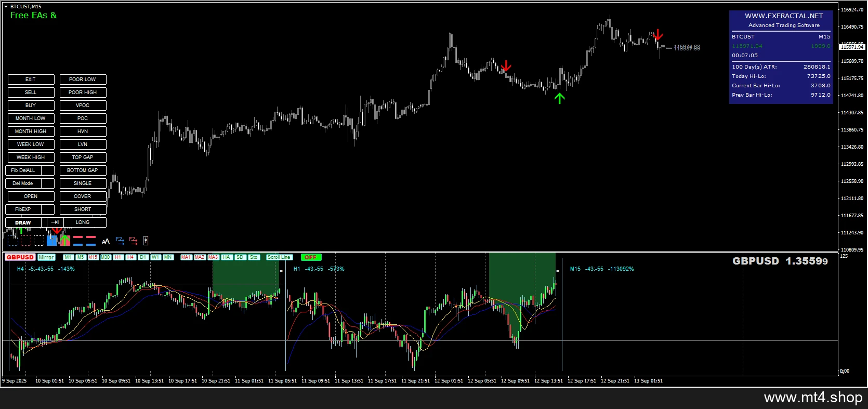Switch to the MN timeframe
The image size is (868, 409).
pyautogui.click(x=168, y=257)
